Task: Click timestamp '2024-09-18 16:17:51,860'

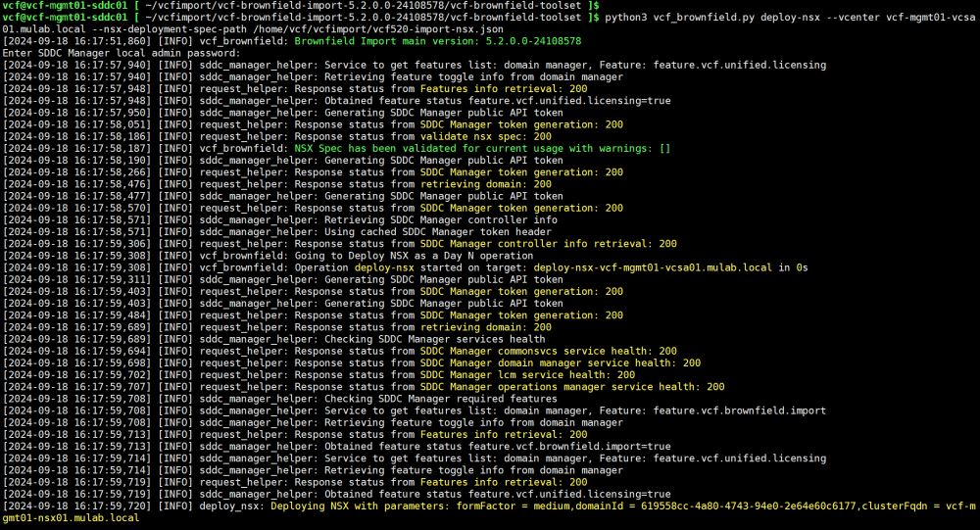Action: [x=76, y=41]
